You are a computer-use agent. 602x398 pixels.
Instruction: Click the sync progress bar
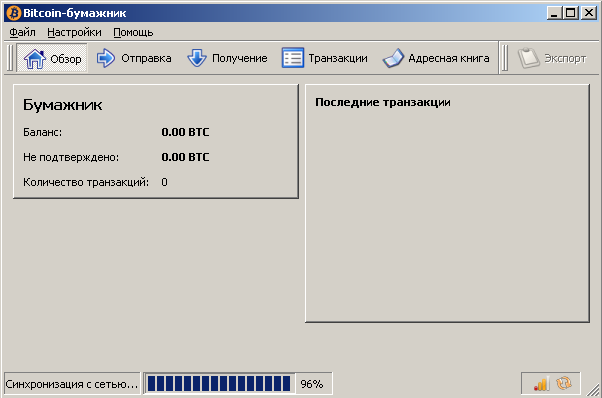[x=219, y=383]
